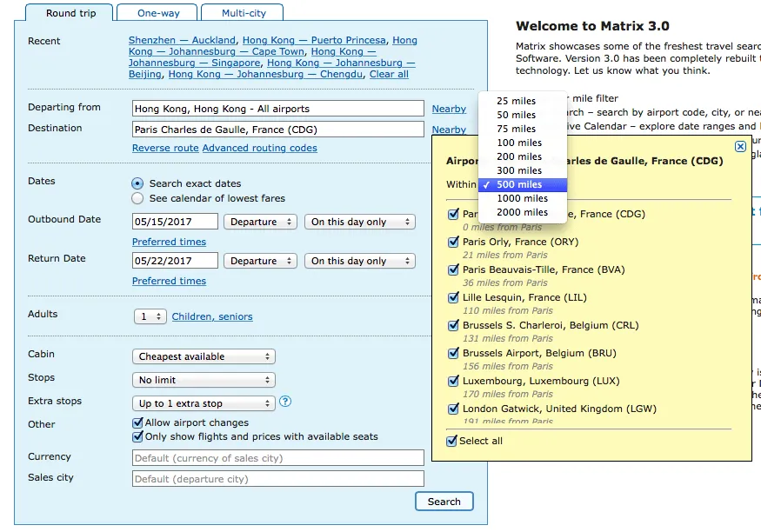Open the 'Up to 1 extra stop' dropdown
This screenshot has height=532, width=761.
[x=204, y=403]
